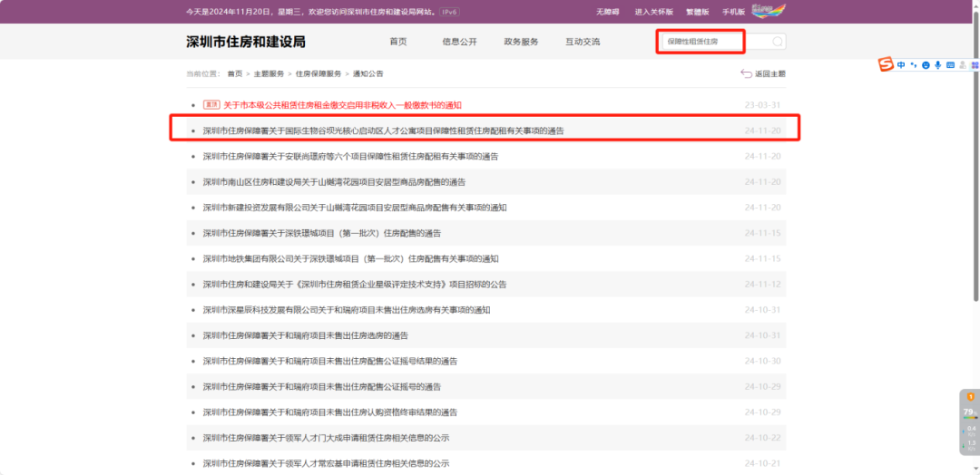Switch to 进入关怀版 mode
Screen dimensions: 980x475
click(x=653, y=12)
